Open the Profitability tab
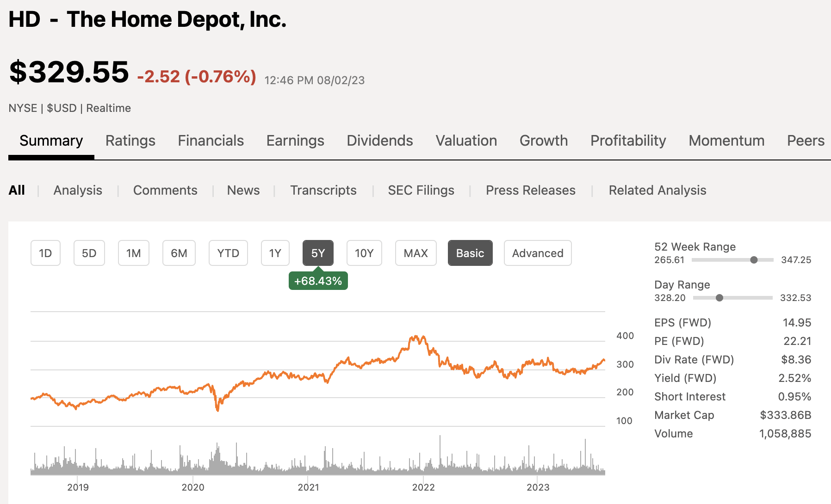This screenshot has width=831, height=504. coord(628,141)
